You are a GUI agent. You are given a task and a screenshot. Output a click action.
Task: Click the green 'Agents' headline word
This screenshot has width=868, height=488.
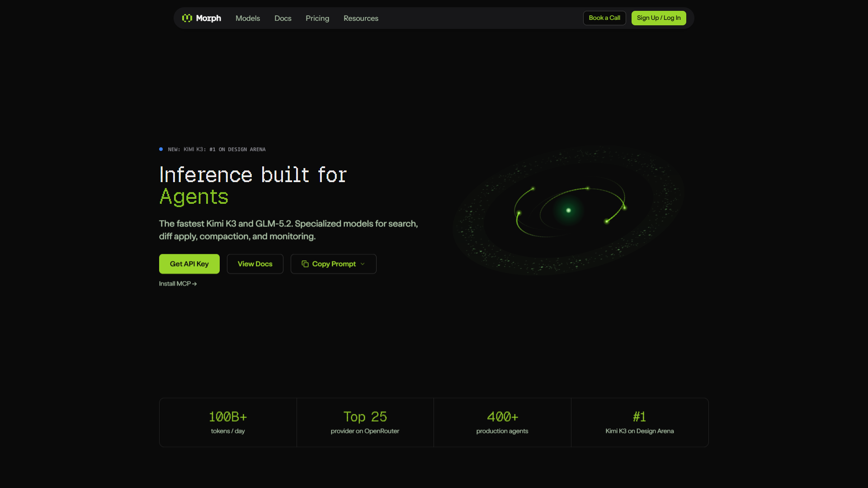point(194,197)
